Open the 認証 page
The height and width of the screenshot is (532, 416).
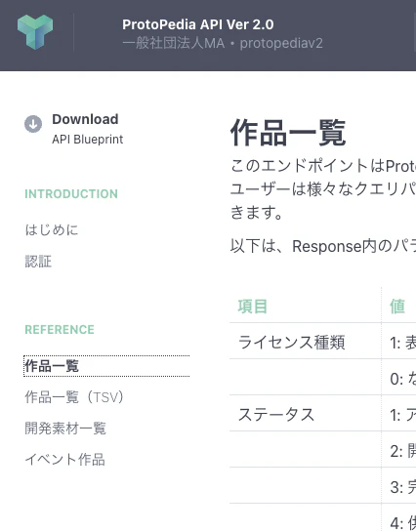pos(38,262)
